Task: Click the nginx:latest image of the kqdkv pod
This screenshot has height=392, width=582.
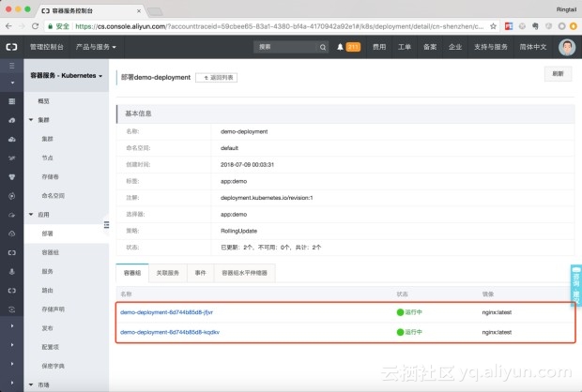Action: pyautogui.click(x=497, y=332)
